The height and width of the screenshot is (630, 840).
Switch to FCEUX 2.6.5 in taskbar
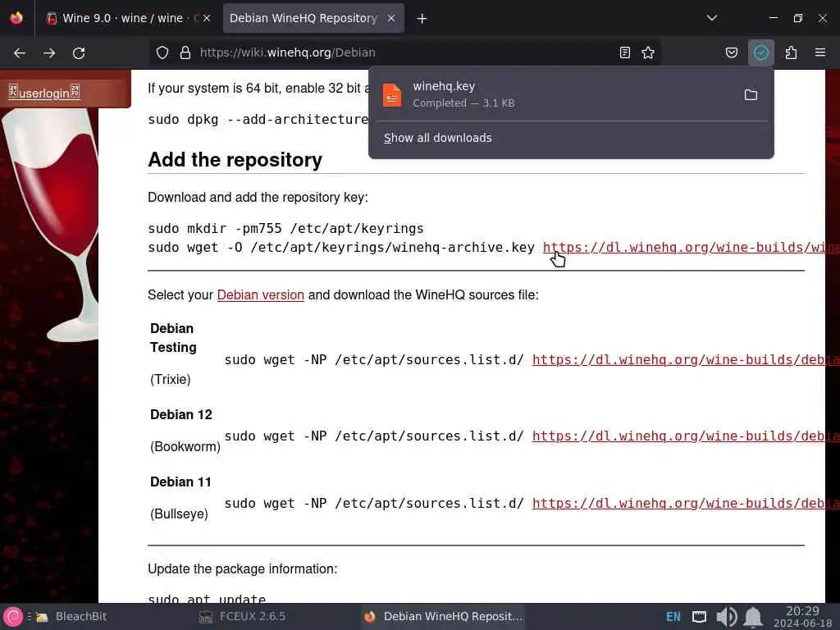[x=242, y=617]
